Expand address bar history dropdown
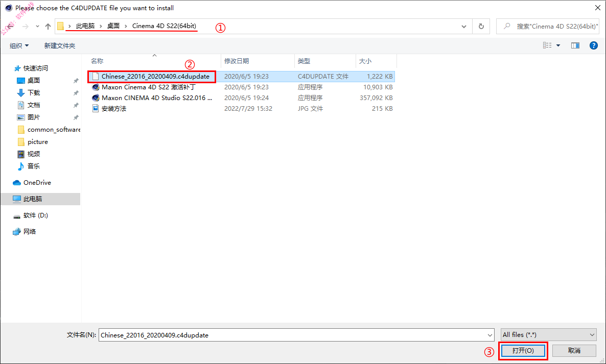 pyautogui.click(x=464, y=26)
